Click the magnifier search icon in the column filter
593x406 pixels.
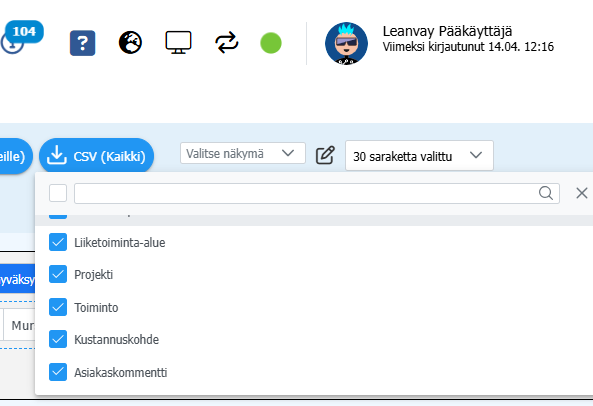pyautogui.click(x=546, y=193)
